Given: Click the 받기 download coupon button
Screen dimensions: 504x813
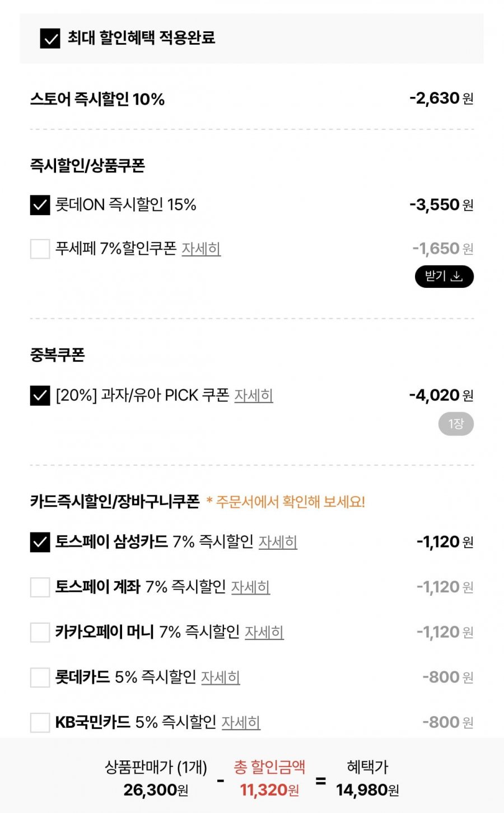Looking at the screenshot, I should (x=444, y=277).
